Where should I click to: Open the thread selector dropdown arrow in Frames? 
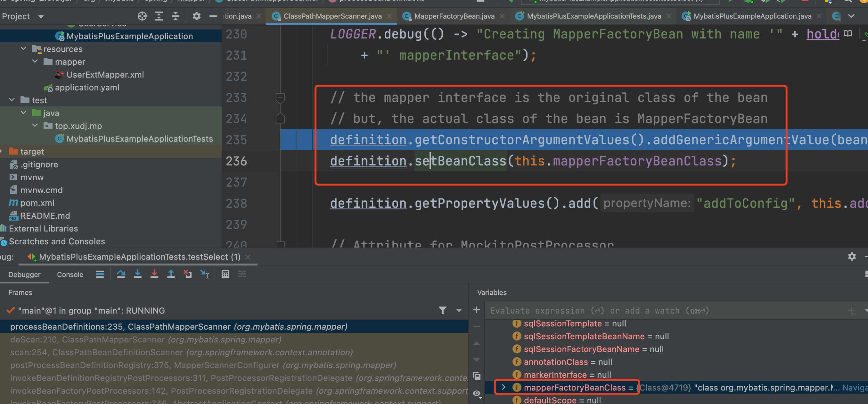tap(459, 311)
